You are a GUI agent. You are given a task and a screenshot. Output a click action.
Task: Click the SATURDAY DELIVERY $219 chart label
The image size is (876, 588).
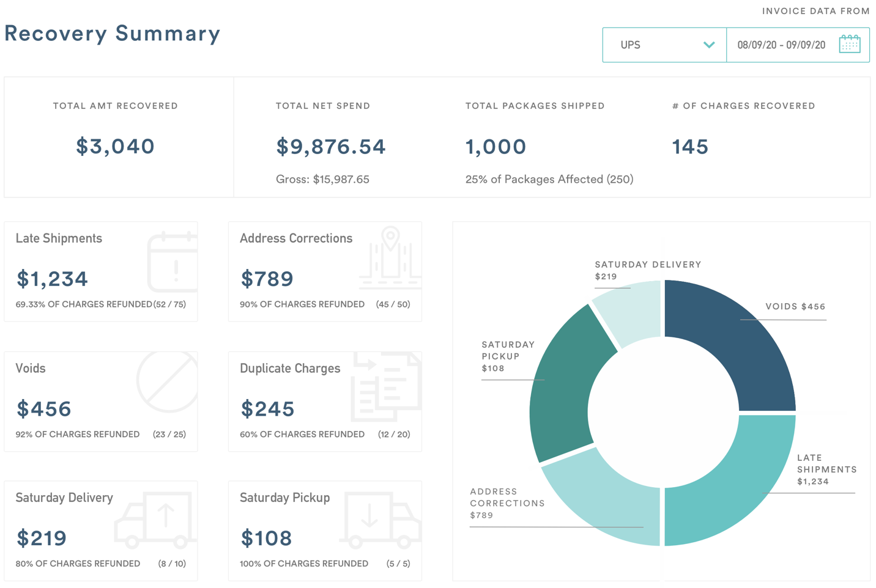click(648, 270)
